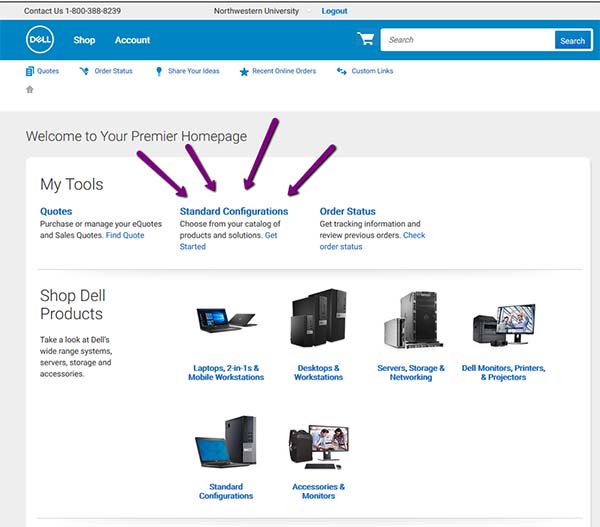The height and width of the screenshot is (527, 600).
Task: Click the monitor and printer product image
Action: [504, 325]
